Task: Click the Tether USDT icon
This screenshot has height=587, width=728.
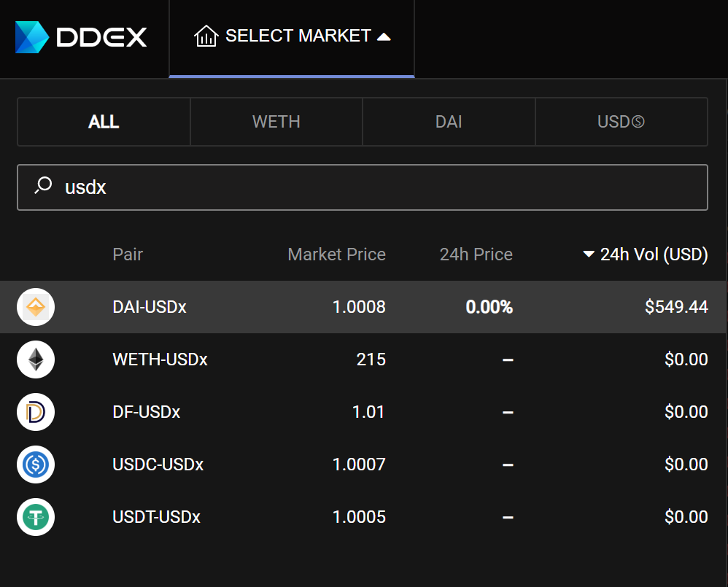Action: tap(36, 516)
